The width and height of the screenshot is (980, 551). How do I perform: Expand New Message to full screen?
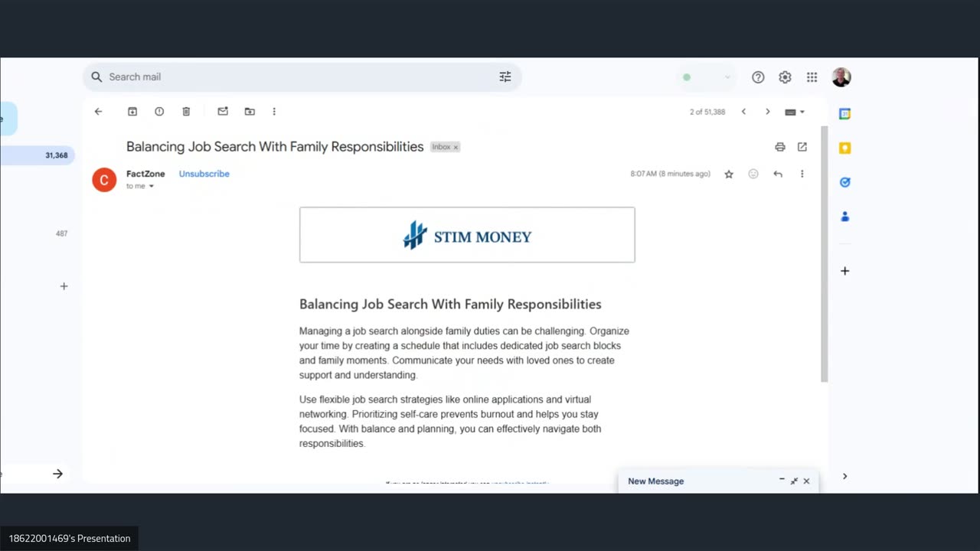click(x=794, y=481)
